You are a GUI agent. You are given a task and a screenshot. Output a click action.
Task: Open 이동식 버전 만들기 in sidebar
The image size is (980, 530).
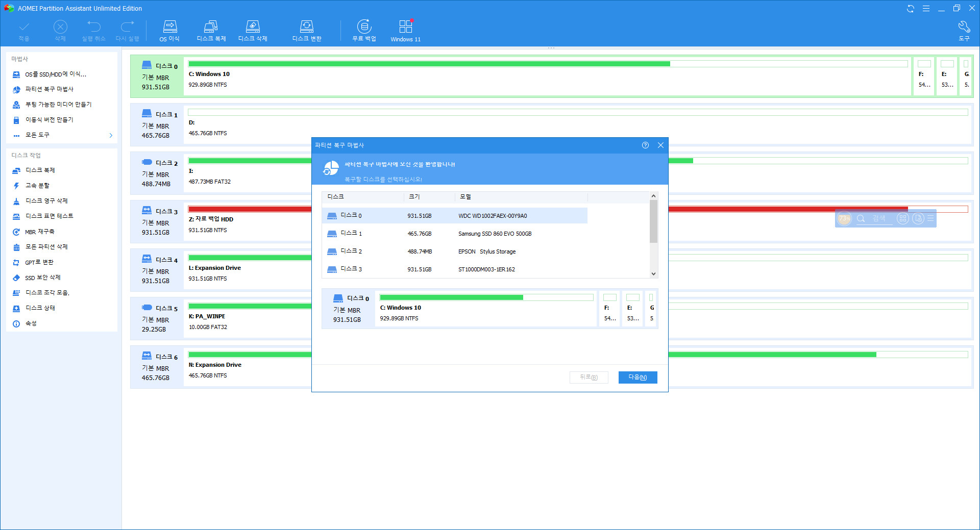pyautogui.click(x=49, y=120)
